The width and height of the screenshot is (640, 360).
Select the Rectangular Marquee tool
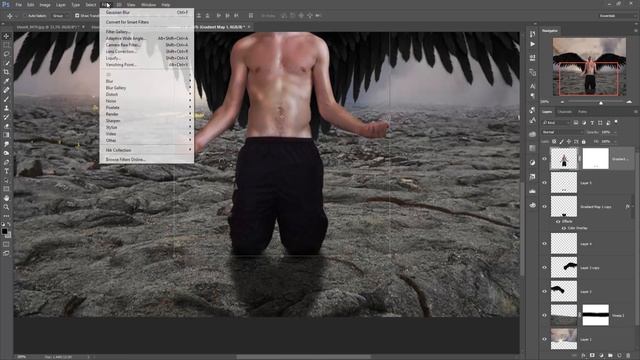pyautogui.click(x=6, y=45)
